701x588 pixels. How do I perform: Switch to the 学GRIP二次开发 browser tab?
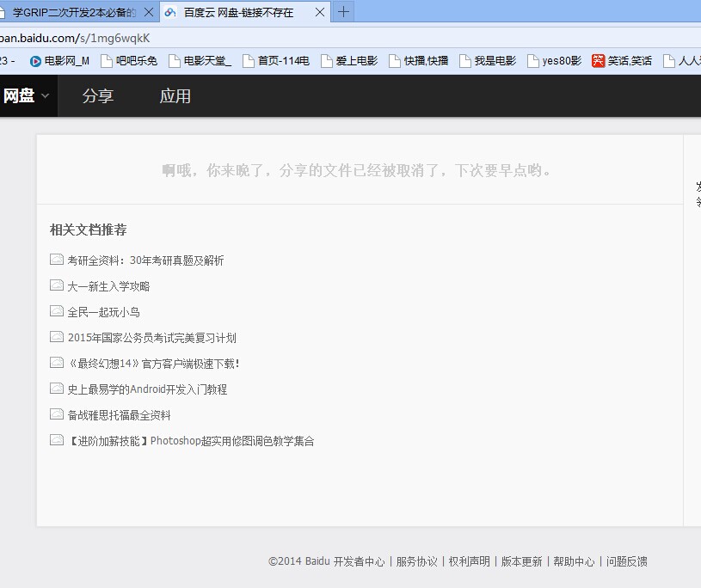[78, 12]
